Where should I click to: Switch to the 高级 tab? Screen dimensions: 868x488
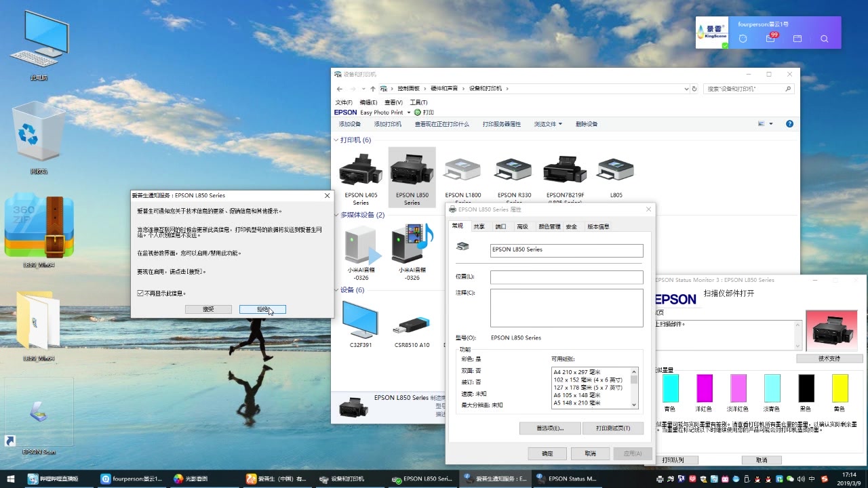(x=522, y=226)
